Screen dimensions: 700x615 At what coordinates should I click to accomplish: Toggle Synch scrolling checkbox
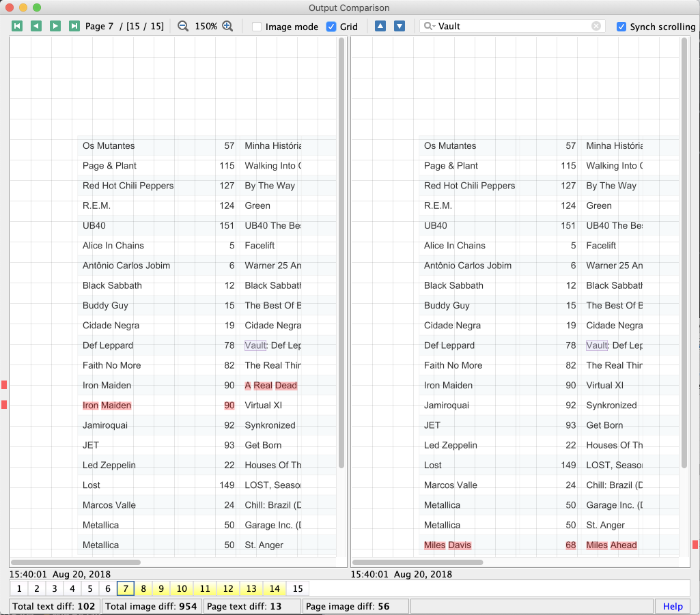click(621, 27)
